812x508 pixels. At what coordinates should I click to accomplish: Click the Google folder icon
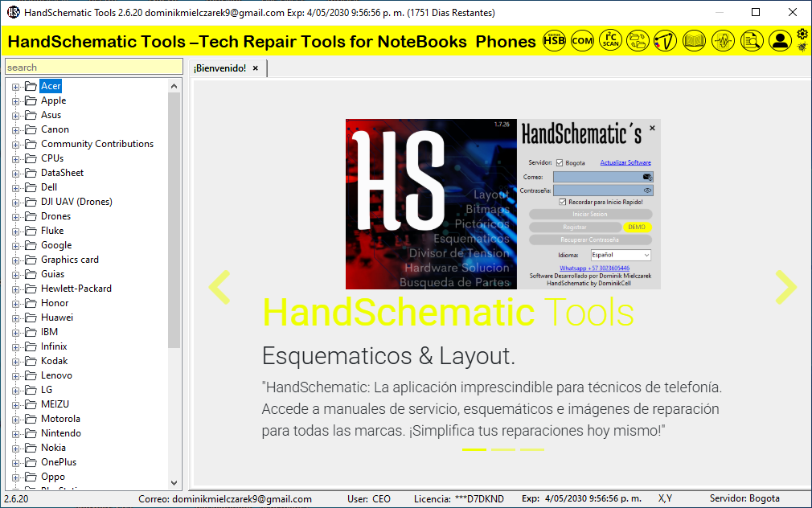point(31,245)
